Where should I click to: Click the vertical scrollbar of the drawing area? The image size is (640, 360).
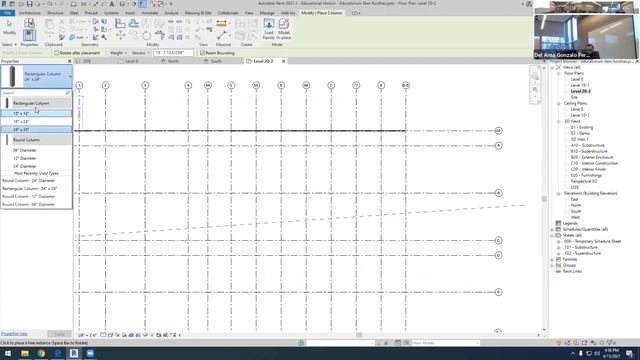pyautogui.click(x=544, y=199)
